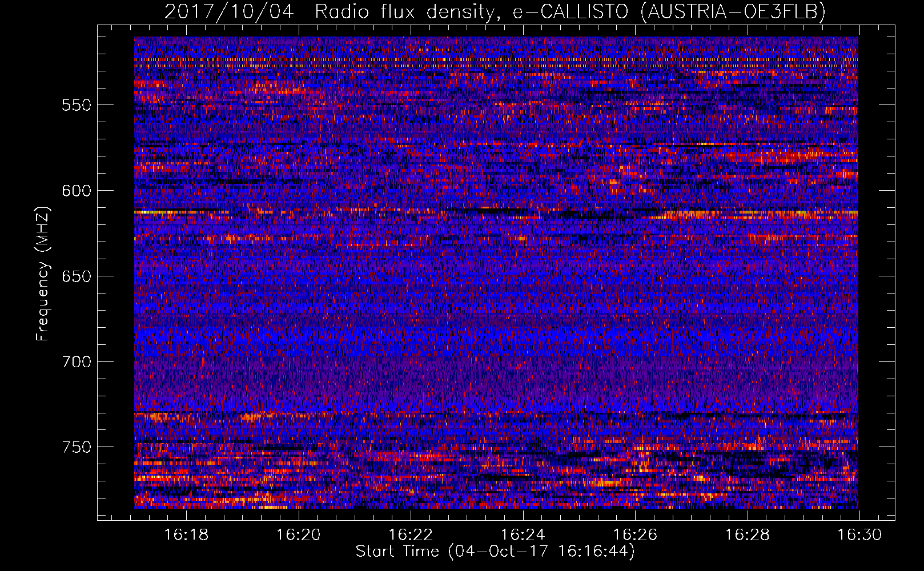The height and width of the screenshot is (571, 924).
Task: Select the "Frequency (MHZ)" axis label
Action: tap(43, 274)
